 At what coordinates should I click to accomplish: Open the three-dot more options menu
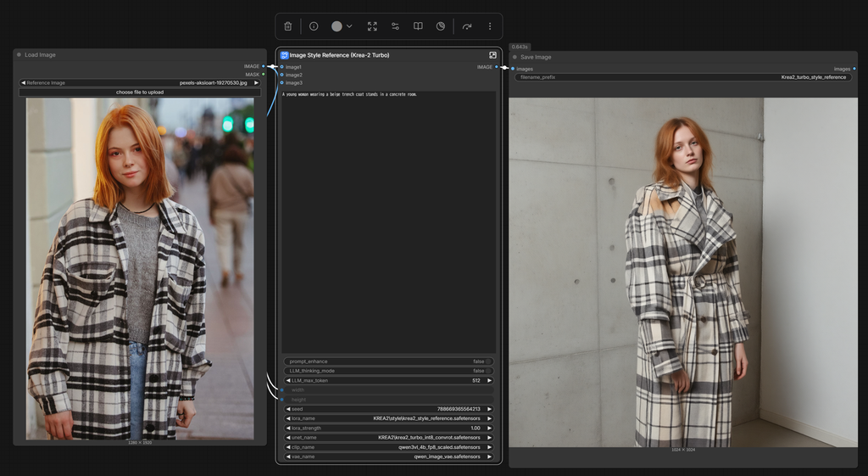[x=490, y=26]
